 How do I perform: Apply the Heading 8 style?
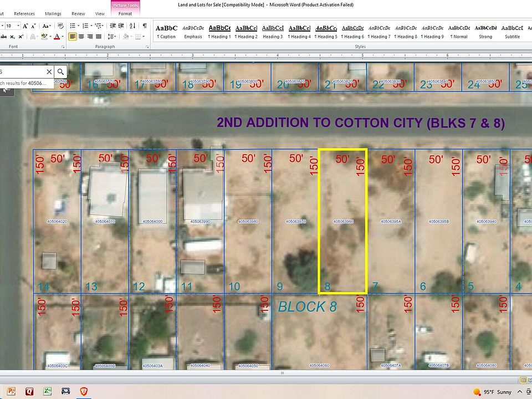406,32
